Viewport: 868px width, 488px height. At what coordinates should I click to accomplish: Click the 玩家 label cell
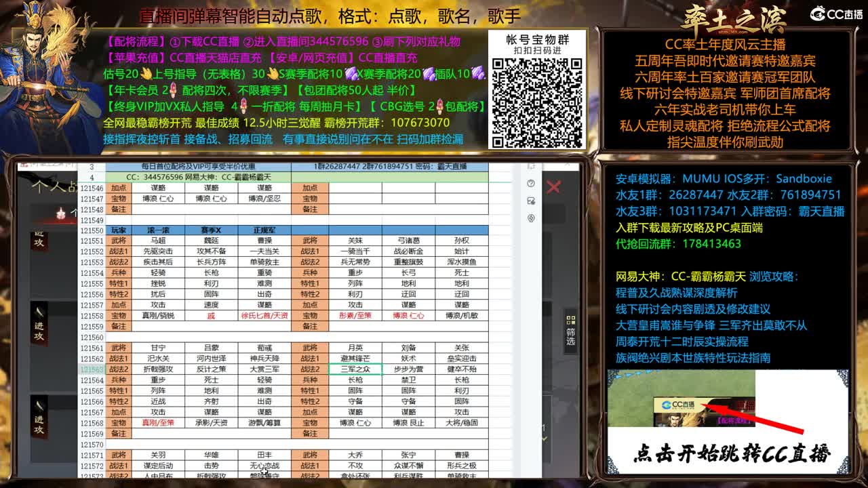click(119, 230)
